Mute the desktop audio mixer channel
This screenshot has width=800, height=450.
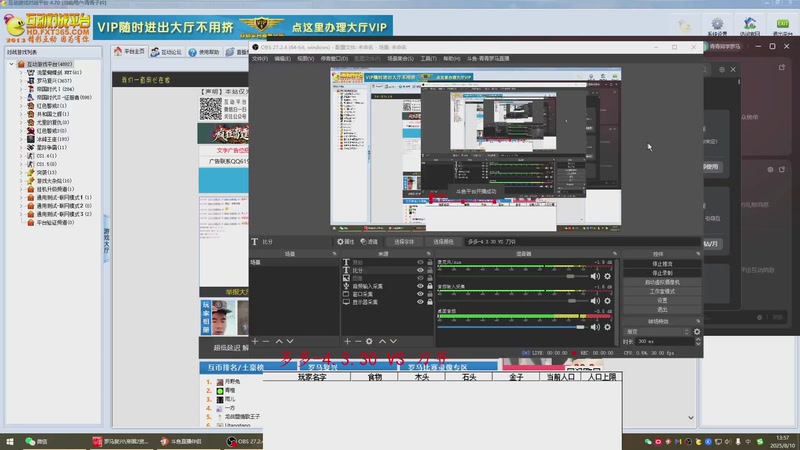[x=595, y=327]
